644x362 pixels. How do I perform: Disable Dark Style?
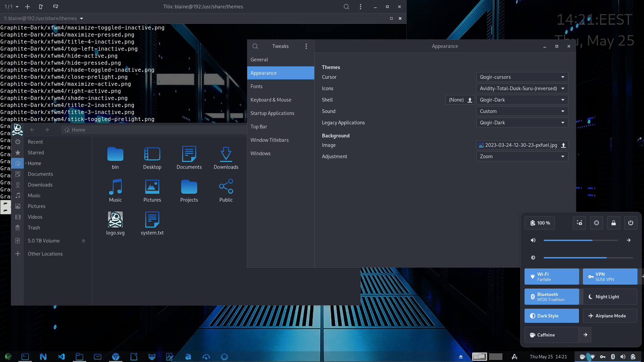551,315
